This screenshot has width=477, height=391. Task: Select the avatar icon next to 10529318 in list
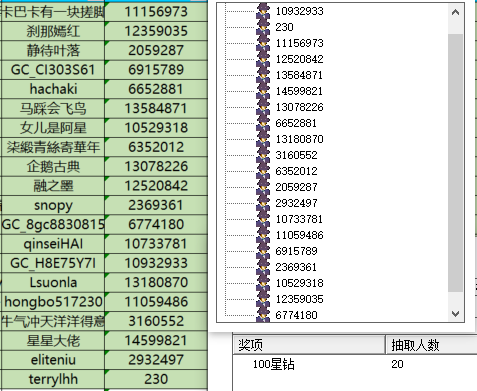(x=263, y=283)
